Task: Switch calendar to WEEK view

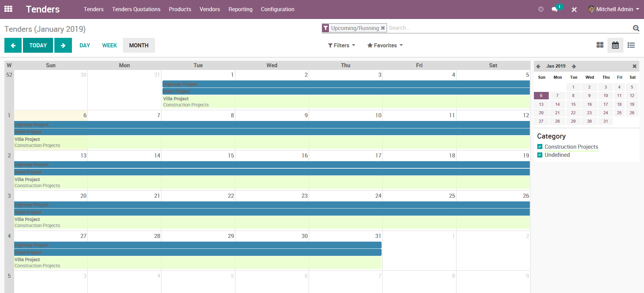Action: [x=109, y=45]
